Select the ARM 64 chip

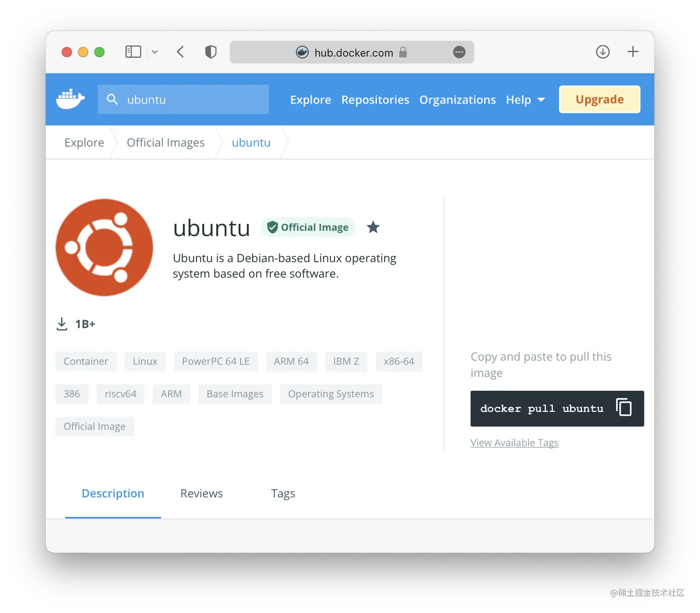point(291,361)
